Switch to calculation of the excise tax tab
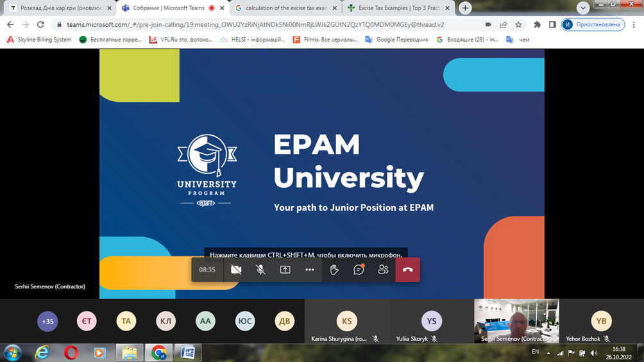The image size is (644, 362). tap(286, 8)
